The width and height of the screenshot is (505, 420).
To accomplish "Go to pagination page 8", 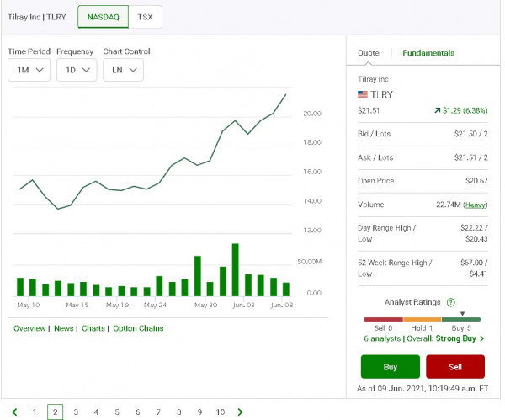I will (x=179, y=412).
